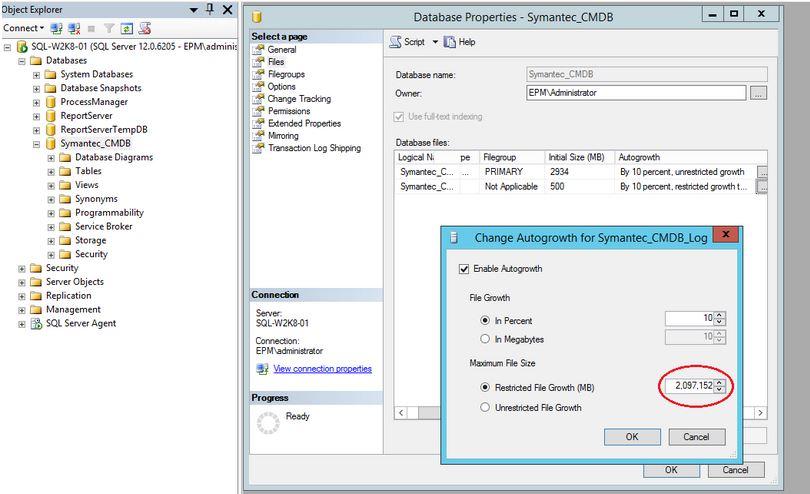Expand the Tables folder node
Image resolution: width=810 pixels, height=494 pixels.
click(51, 171)
